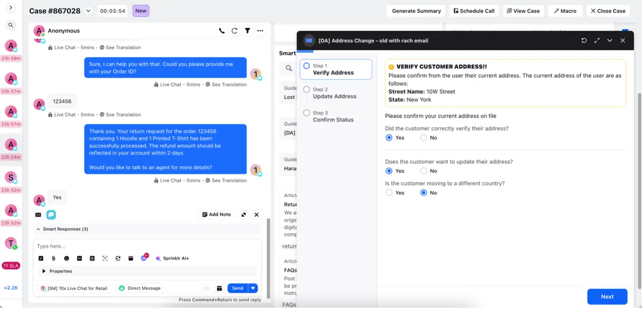
Task: Open the Case #867028 dropdown
Action: (x=88, y=10)
